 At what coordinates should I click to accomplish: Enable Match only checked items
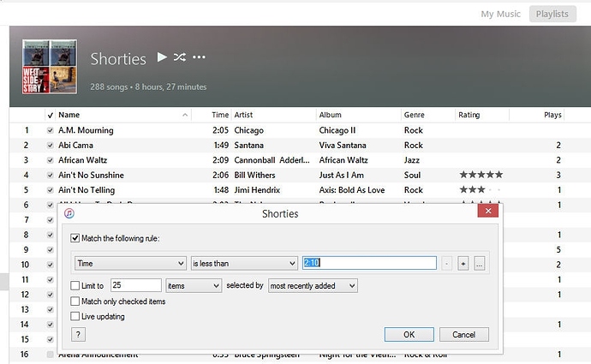75,301
